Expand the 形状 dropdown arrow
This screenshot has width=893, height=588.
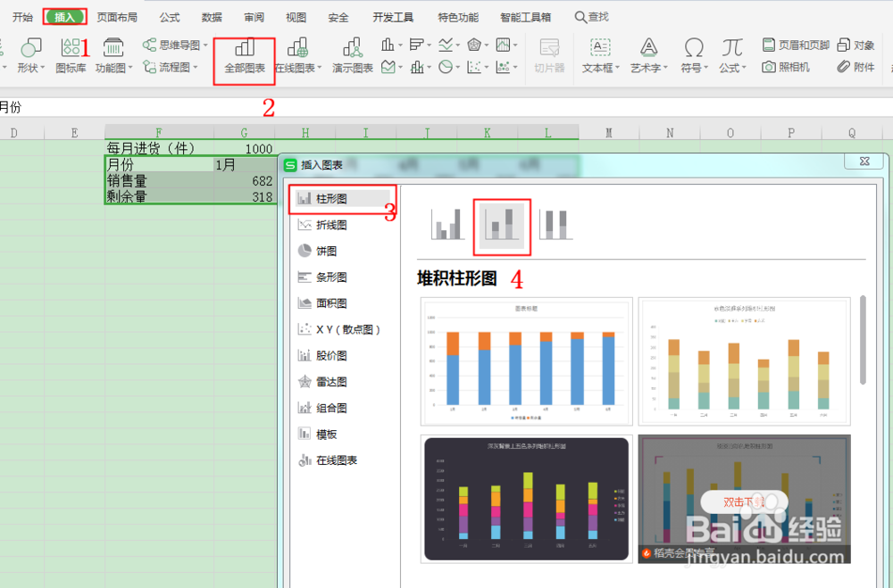pos(43,68)
